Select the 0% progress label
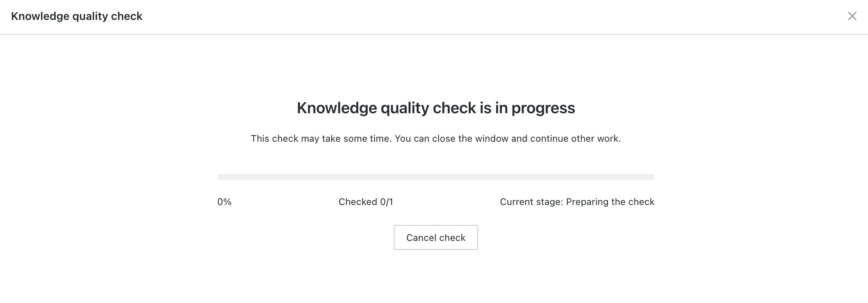Viewport: 868px width, 303px height. pyautogui.click(x=225, y=202)
